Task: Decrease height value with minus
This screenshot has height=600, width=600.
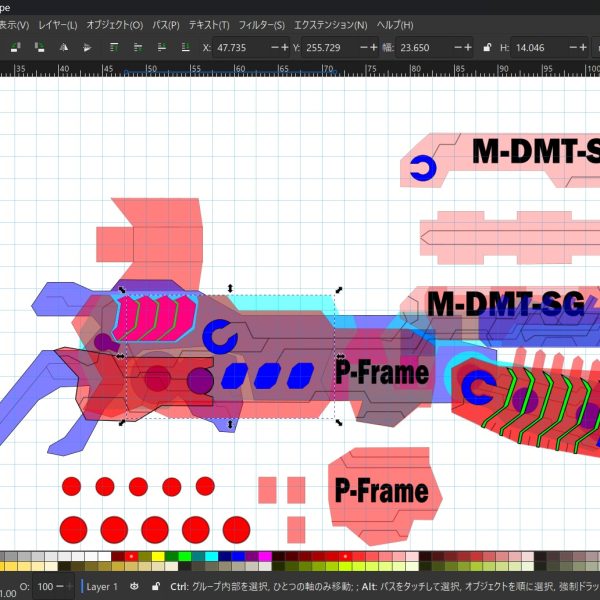Action: (573, 47)
